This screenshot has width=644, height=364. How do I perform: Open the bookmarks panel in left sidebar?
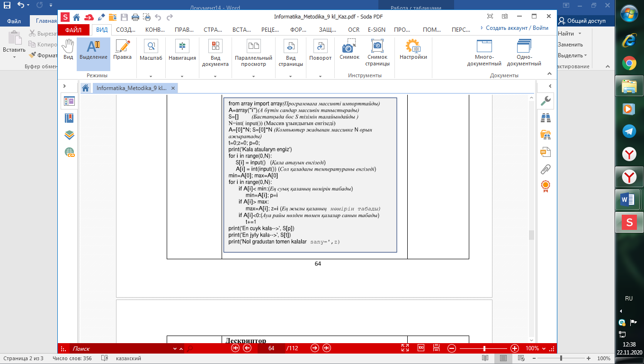click(70, 118)
